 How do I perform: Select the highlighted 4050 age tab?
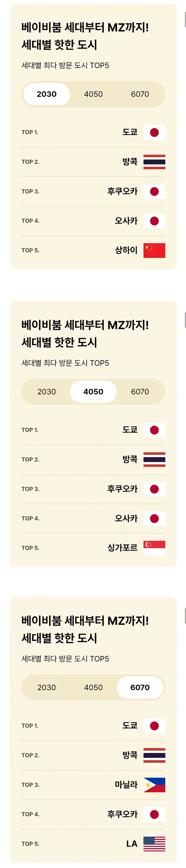[93, 391]
